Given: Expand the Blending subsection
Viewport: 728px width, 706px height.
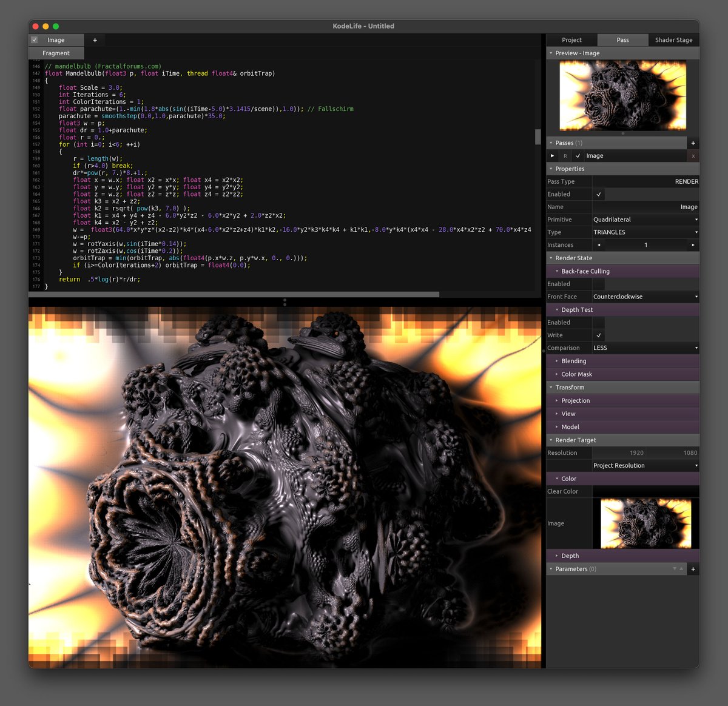Looking at the screenshot, I should click(x=557, y=361).
